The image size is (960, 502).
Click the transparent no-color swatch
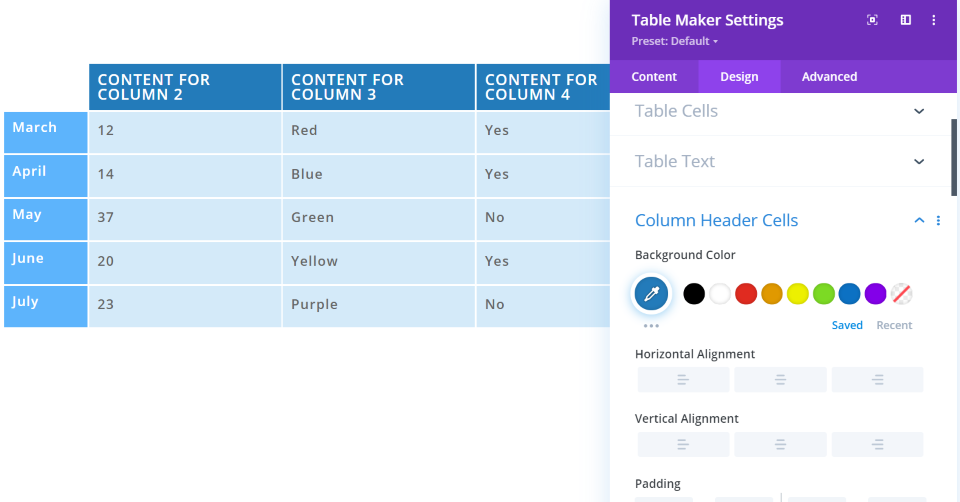point(901,294)
